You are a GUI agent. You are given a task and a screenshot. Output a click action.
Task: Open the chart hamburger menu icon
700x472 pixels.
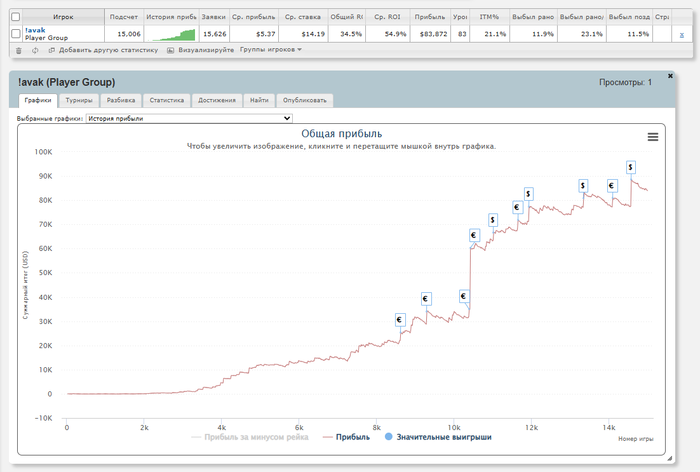click(653, 137)
